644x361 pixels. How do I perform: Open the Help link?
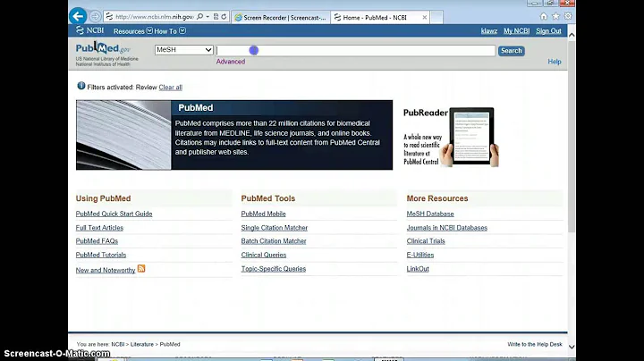pyautogui.click(x=555, y=62)
